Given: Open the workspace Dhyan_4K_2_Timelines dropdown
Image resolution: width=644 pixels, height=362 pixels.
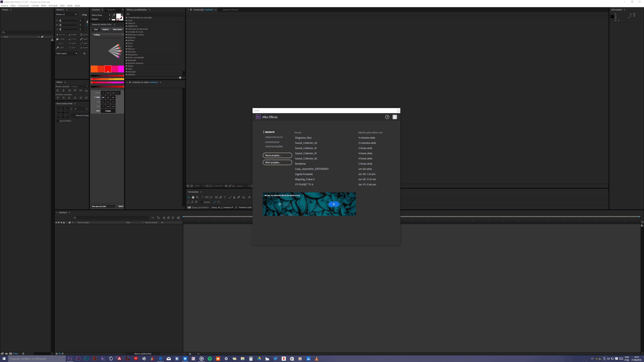Looking at the screenshot, I should coord(222,207).
